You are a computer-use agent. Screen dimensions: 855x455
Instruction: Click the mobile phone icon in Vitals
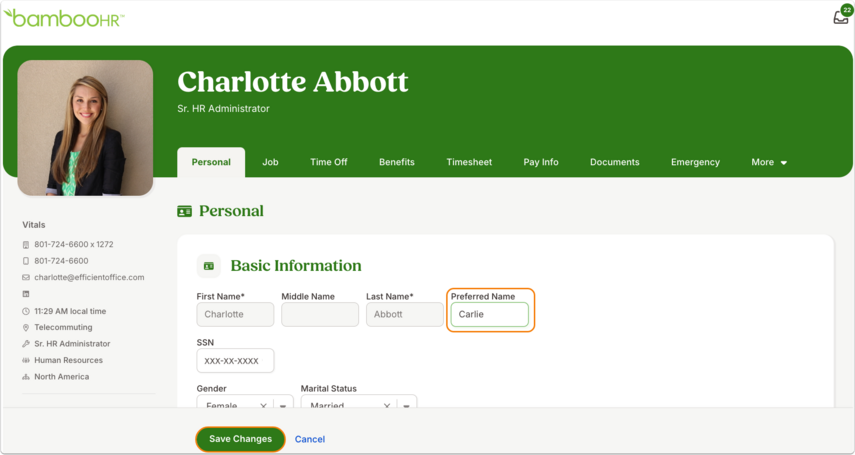(x=26, y=261)
